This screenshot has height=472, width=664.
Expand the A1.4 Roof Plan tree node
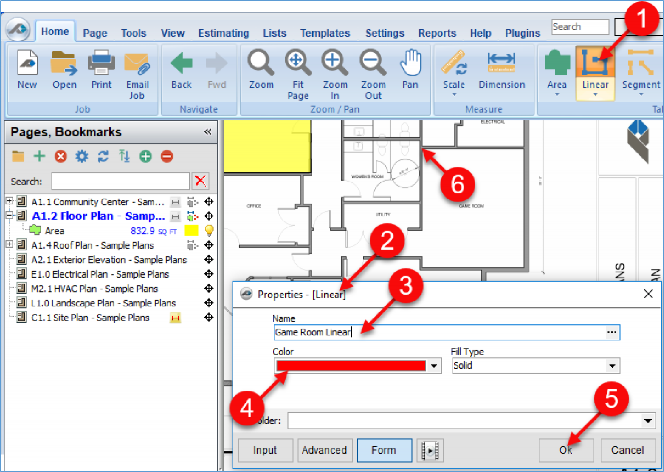[x=9, y=245]
